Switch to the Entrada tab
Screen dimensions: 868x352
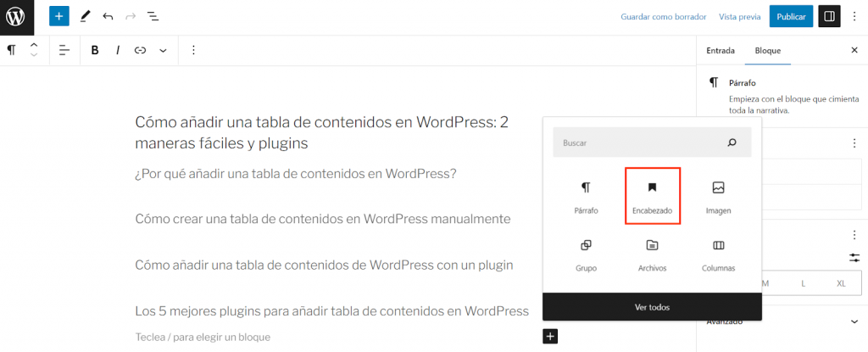click(721, 50)
